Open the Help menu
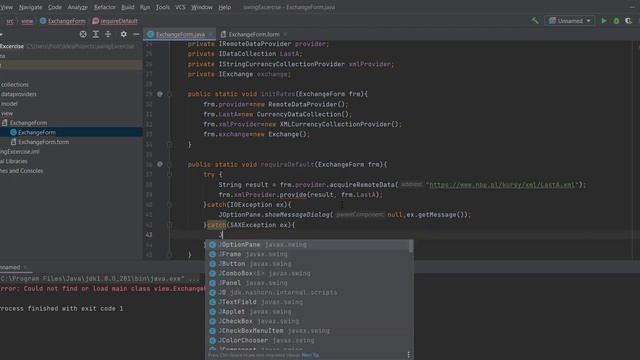 (x=224, y=7)
